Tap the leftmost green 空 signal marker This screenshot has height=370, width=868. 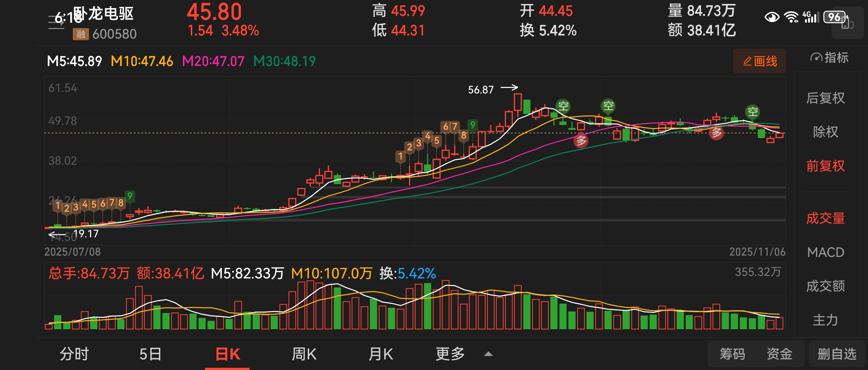563,106
